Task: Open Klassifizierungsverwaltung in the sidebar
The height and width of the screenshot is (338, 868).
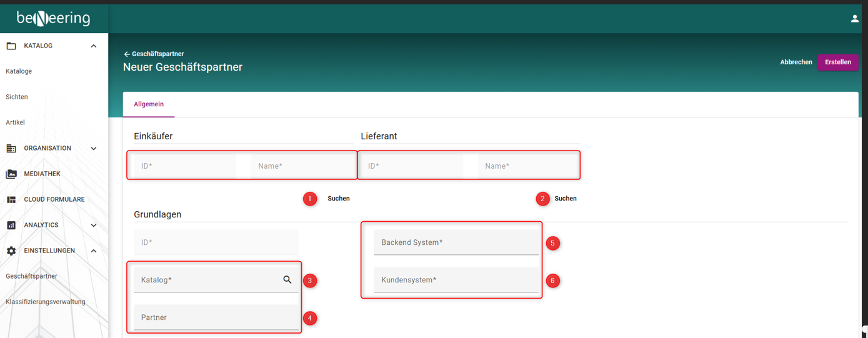Action: [x=45, y=302]
